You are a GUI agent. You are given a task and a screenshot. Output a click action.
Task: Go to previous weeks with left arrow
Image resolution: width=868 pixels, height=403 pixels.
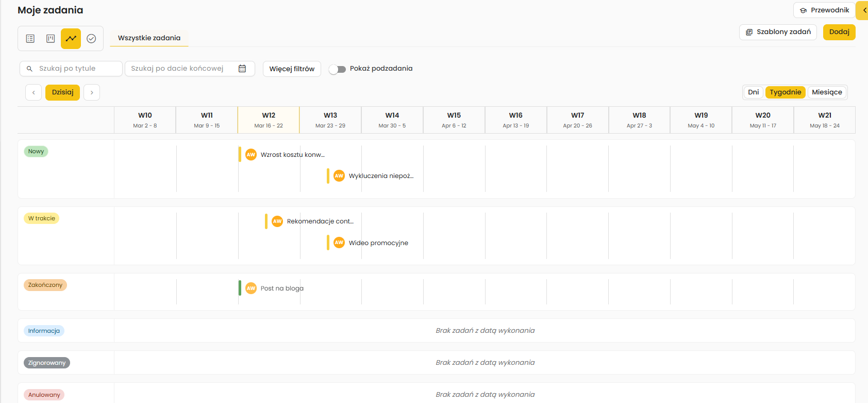pyautogui.click(x=34, y=92)
